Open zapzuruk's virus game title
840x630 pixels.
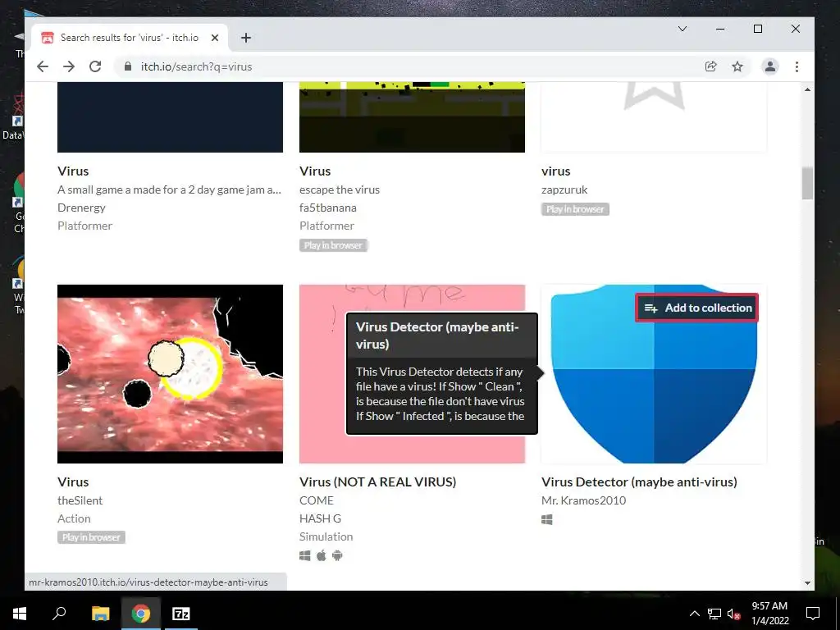click(x=555, y=171)
